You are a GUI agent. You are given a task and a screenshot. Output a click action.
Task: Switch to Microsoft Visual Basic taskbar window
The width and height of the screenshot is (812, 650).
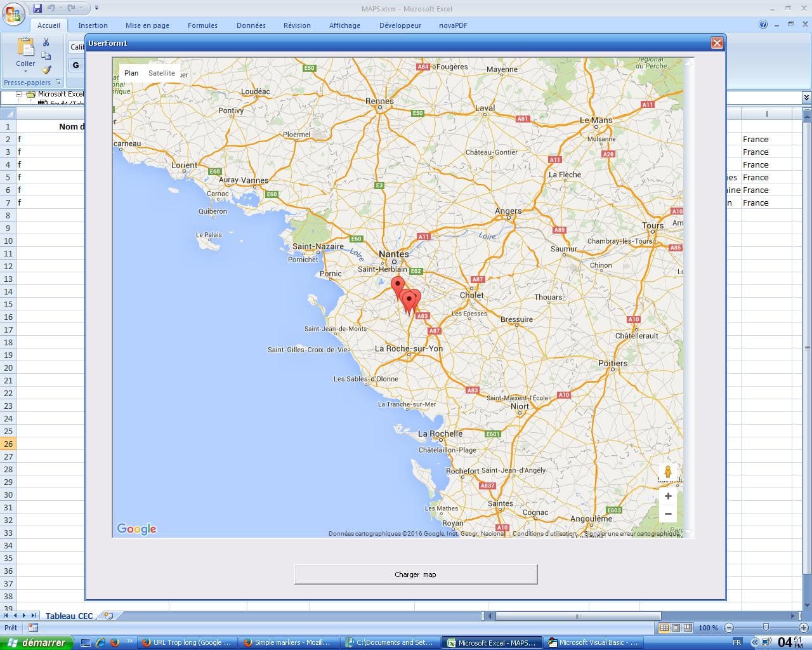[593, 642]
